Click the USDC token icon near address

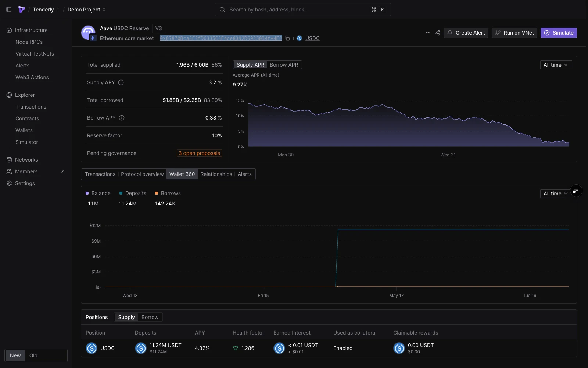299,38
